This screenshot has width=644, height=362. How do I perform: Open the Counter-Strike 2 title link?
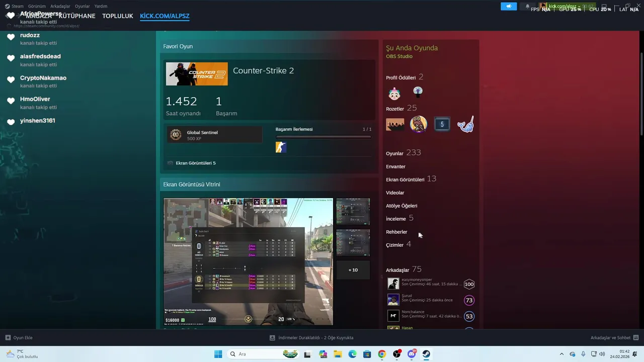pos(263,71)
